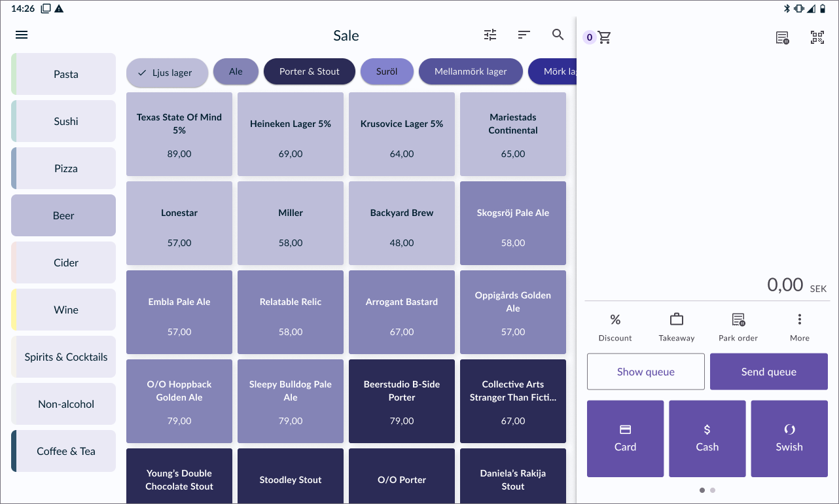The image size is (839, 504).
Task: Select the Wine category
Action: click(x=63, y=310)
